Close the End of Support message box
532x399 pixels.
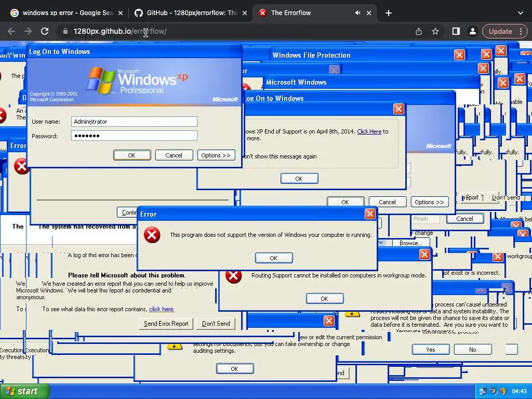398,109
